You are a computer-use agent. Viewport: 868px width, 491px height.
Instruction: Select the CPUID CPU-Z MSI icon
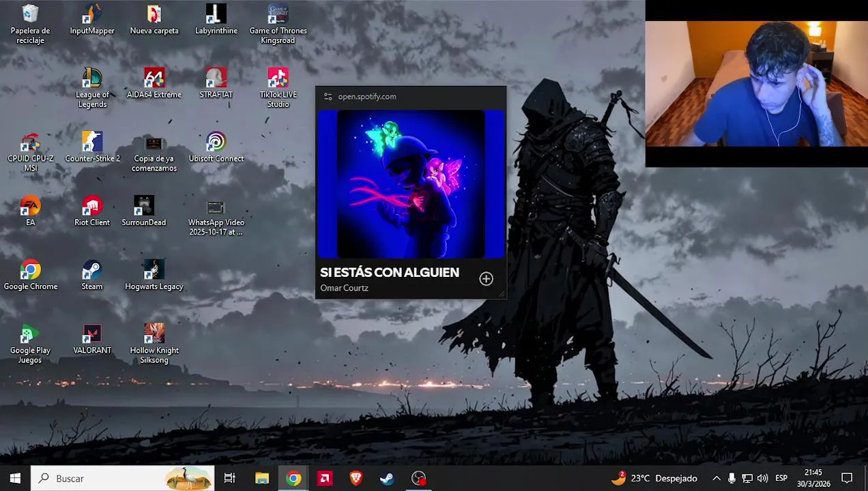point(30,151)
